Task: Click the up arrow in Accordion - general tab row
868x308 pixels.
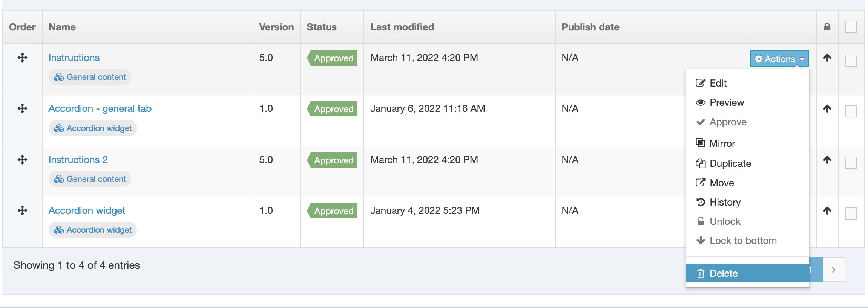Action: pyautogui.click(x=827, y=109)
